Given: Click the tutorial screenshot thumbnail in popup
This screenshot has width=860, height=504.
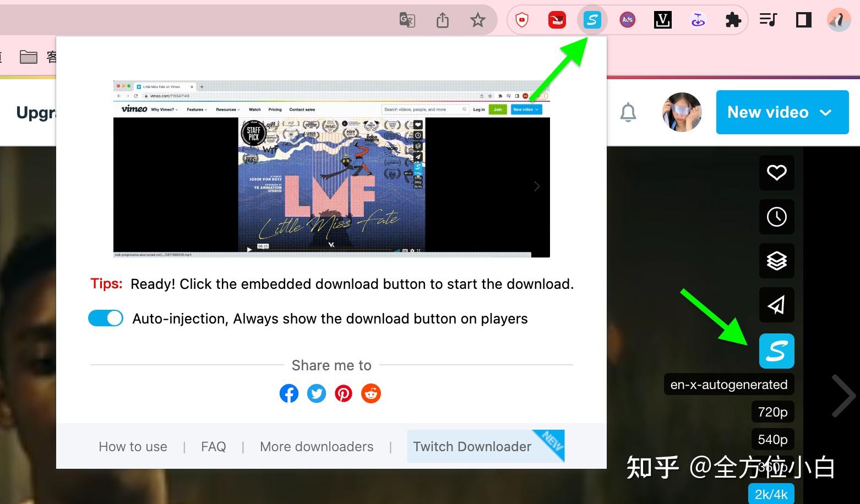Looking at the screenshot, I should tap(331, 169).
